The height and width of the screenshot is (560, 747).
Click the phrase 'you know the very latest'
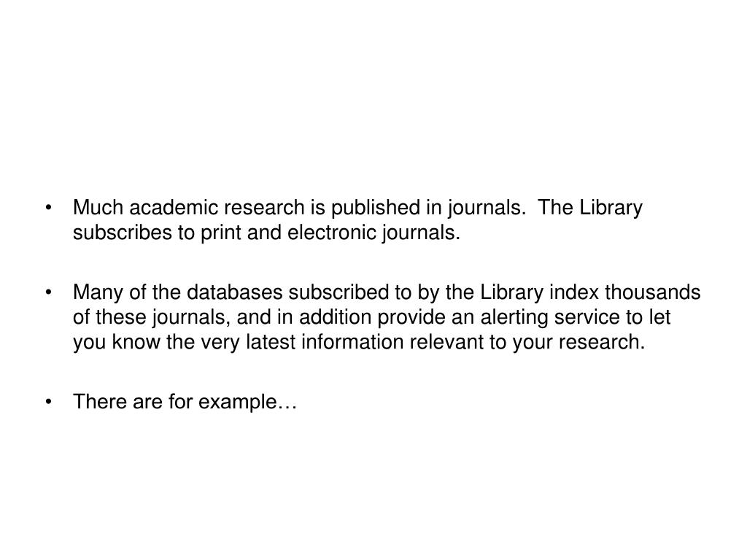[x=185, y=343]
